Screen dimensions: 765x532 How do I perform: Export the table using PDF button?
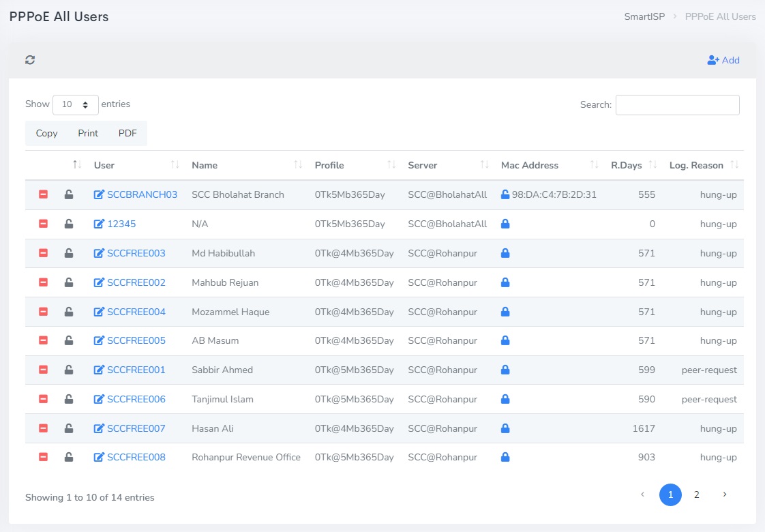tap(127, 134)
